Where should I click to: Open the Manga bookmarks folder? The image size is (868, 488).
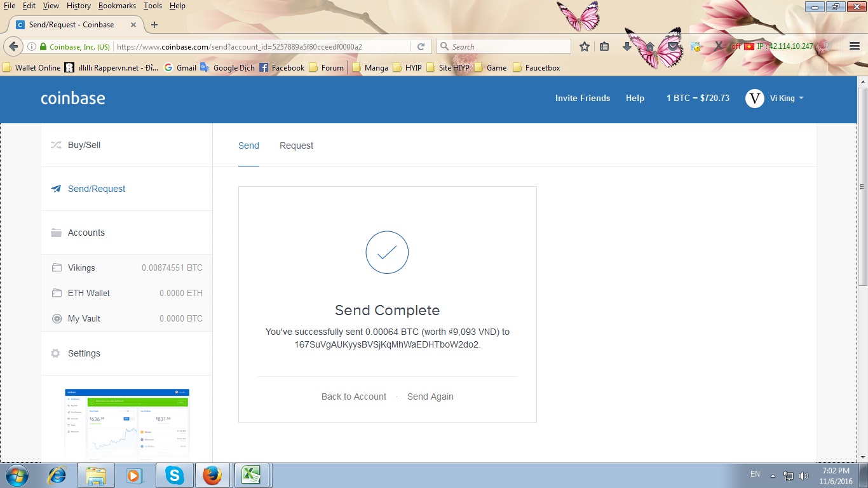point(370,67)
